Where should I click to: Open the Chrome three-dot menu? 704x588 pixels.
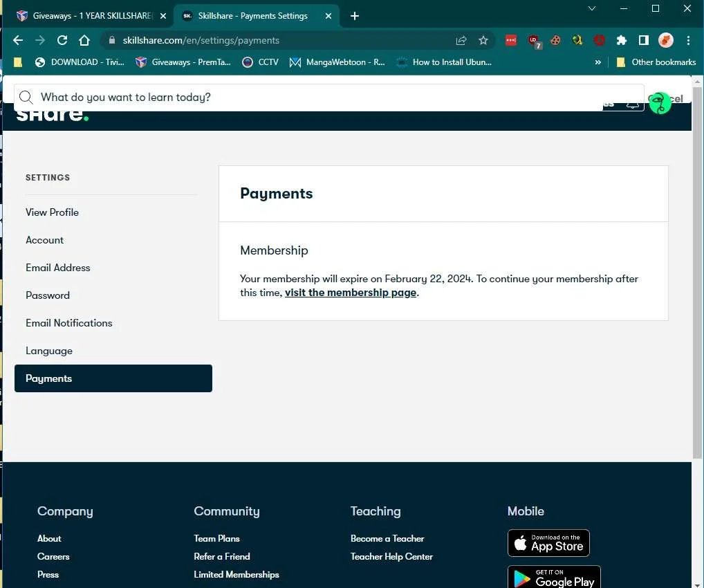point(688,40)
